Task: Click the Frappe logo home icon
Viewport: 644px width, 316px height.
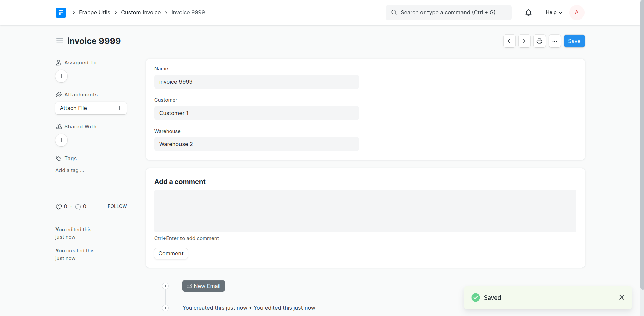Action: (x=61, y=13)
